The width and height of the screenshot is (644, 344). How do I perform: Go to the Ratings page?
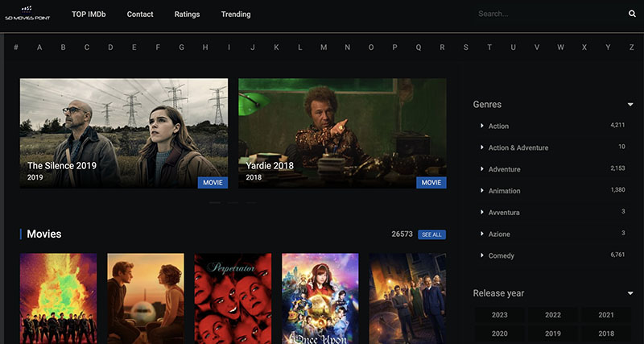[187, 14]
